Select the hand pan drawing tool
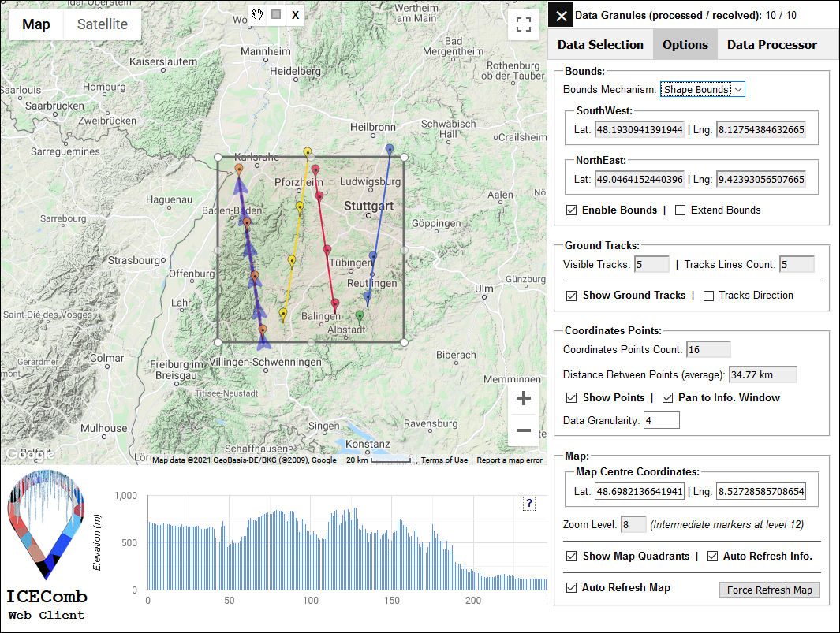Viewport: 840px width, 633px height. (x=257, y=14)
